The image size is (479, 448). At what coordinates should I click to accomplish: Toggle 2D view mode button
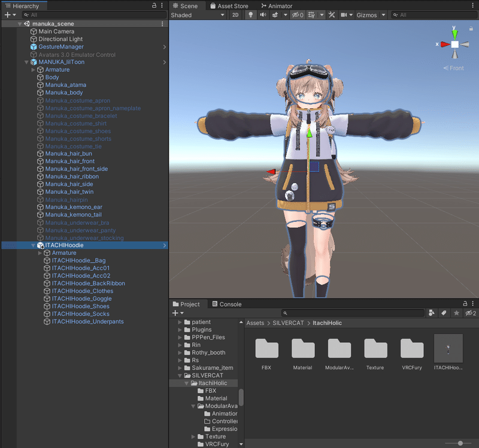235,15
